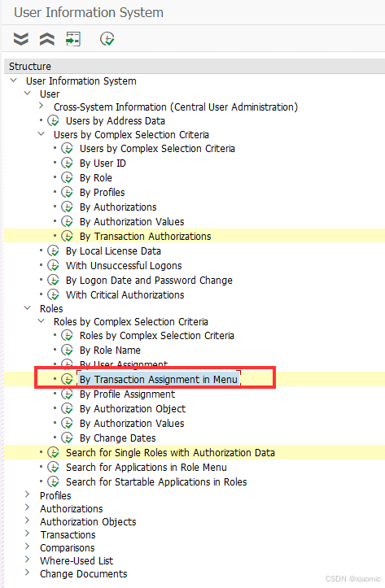Select the With Unsuccessful Logons report
The height and width of the screenshot is (588, 385).
pos(124,265)
